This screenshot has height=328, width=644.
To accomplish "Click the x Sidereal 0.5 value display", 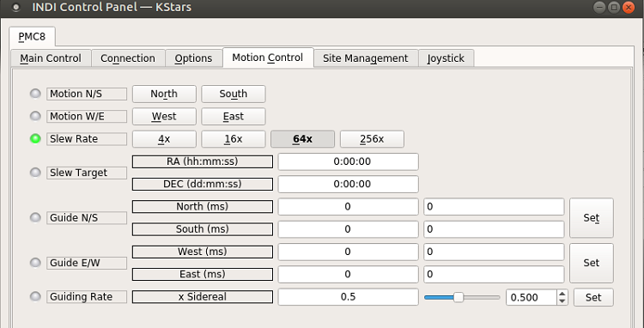I will coord(349,297).
